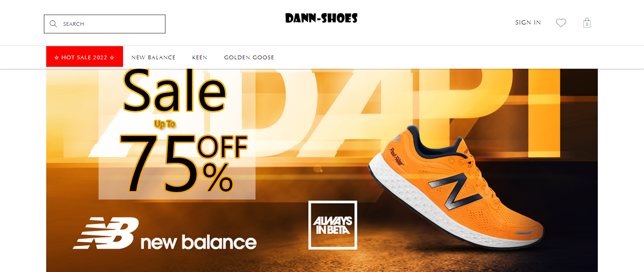
Task: Open the Hot Sale 2022 menu item
Action: pyautogui.click(x=84, y=57)
